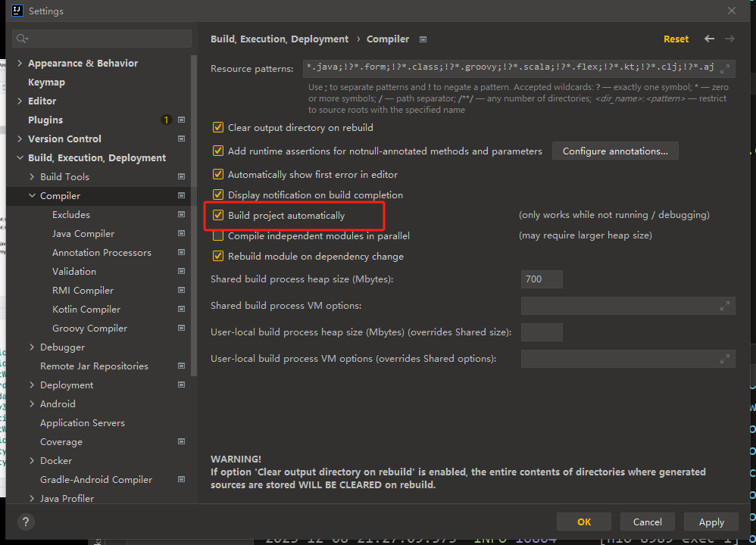Open the help question mark icon

pyautogui.click(x=26, y=522)
